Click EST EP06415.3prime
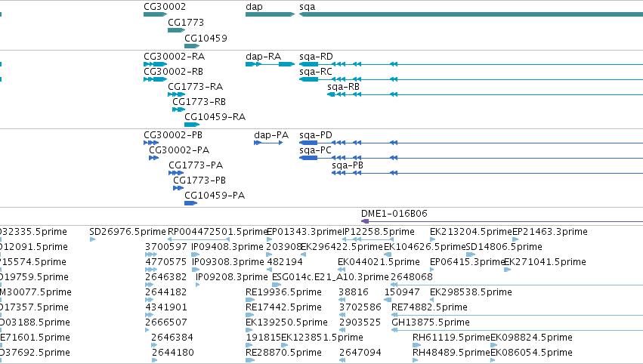The image size is (643, 364). click(x=467, y=262)
